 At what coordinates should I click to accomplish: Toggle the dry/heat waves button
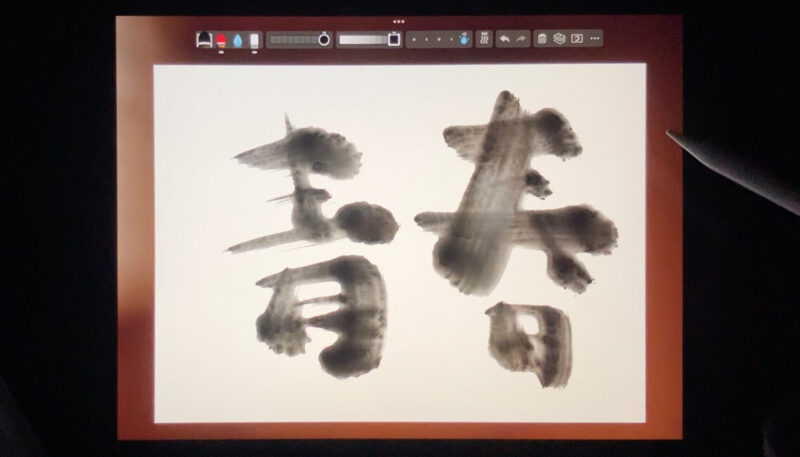pos(484,39)
